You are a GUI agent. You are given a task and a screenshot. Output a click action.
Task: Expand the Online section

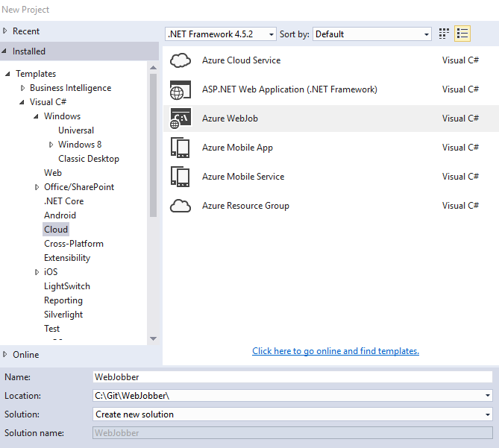tap(5, 354)
